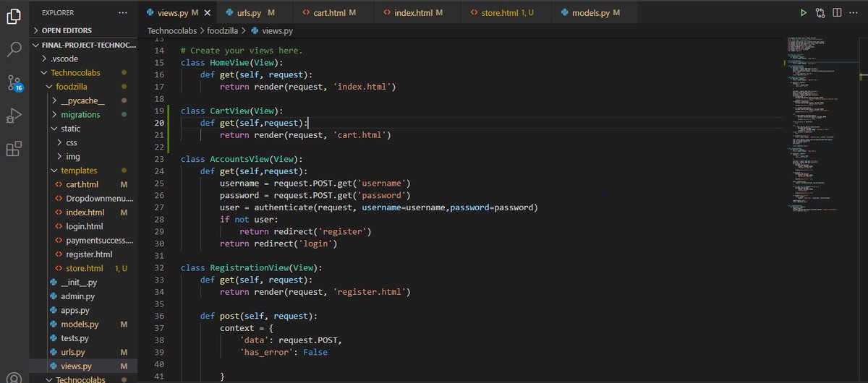
Task: Click the '# Create your views here.' comment
Action: (242, 51)
